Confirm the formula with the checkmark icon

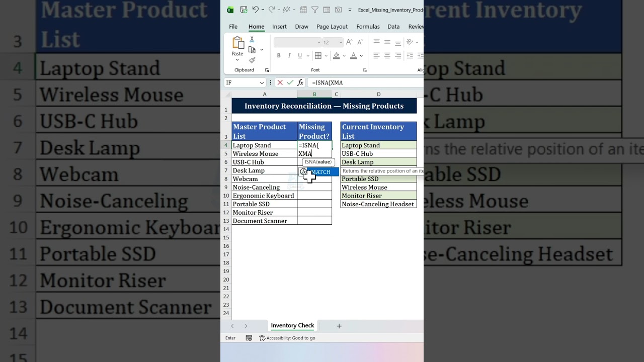pyautogui.click(x=290, y=82)
